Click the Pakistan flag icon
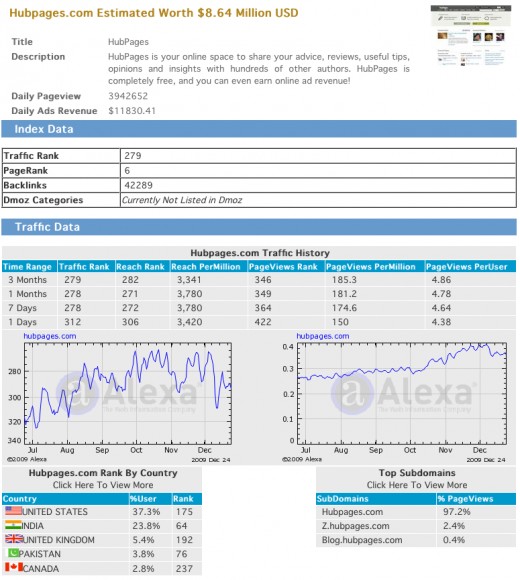Screen dimensions: 520x580 pos(13,553)
